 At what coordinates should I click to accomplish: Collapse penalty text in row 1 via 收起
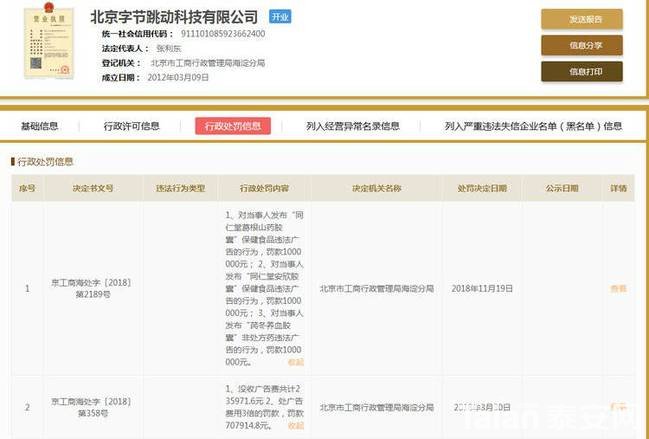pos(296,362)
